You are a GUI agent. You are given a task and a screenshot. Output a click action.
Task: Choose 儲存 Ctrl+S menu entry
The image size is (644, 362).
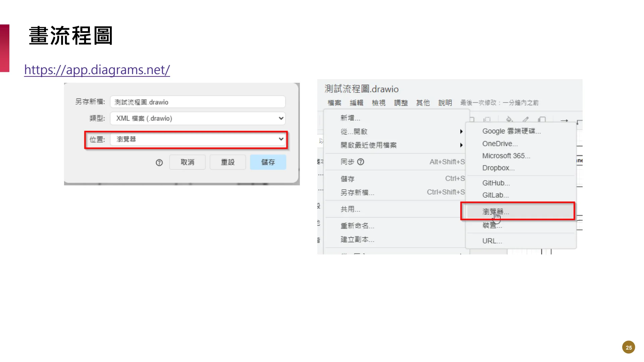[396, 179]
